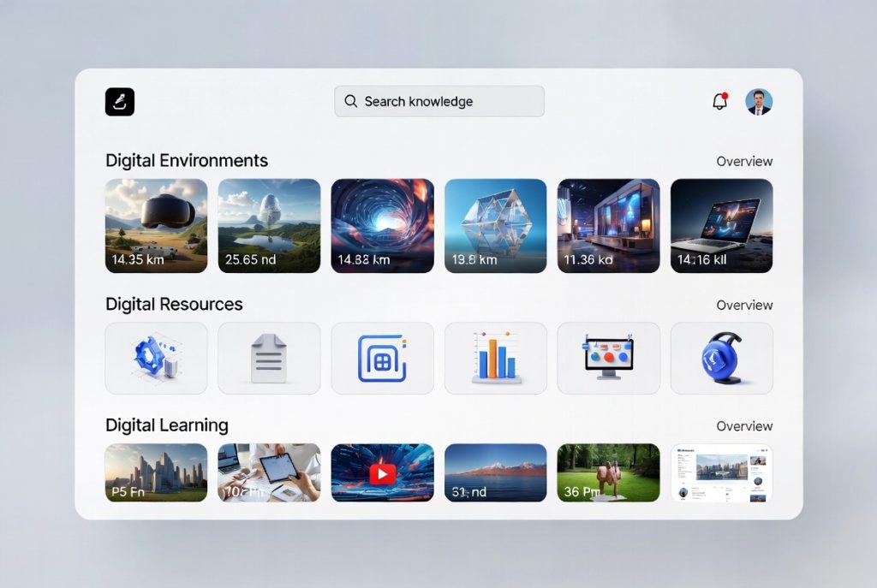Select the monitor display resource icon
This screenshot has height=588, width=877.
coord(608,358)
